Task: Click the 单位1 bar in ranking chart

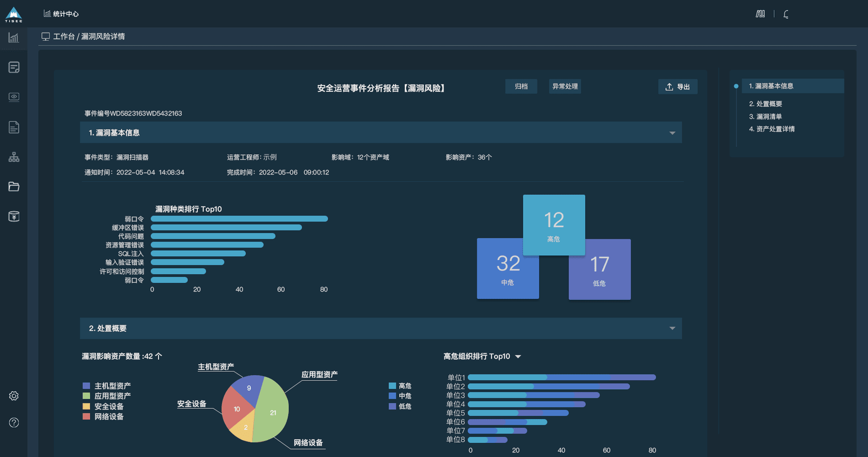Action: click(x=562, y=377)
